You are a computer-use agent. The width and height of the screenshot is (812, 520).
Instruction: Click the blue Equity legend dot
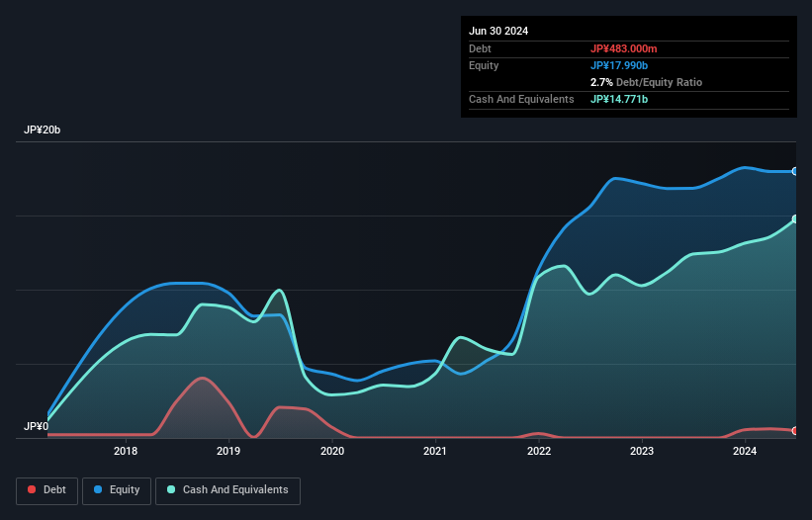tap(98, 489)
